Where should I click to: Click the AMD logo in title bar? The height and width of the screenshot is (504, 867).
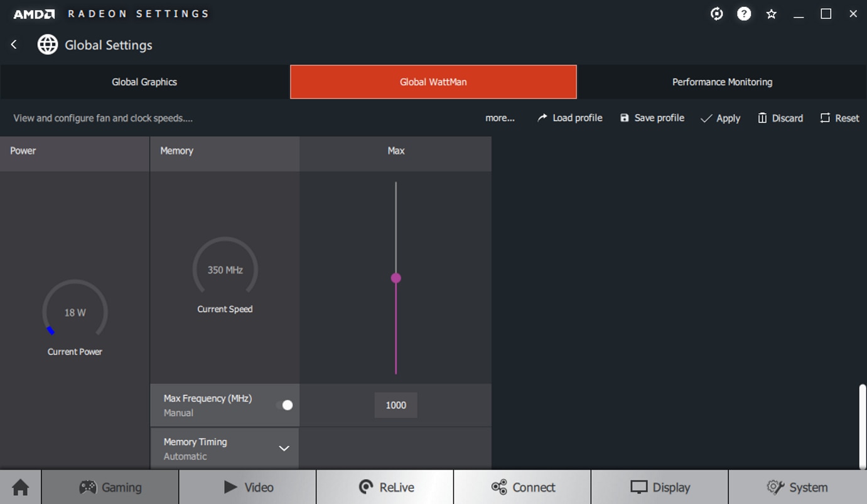coord(34,14)
